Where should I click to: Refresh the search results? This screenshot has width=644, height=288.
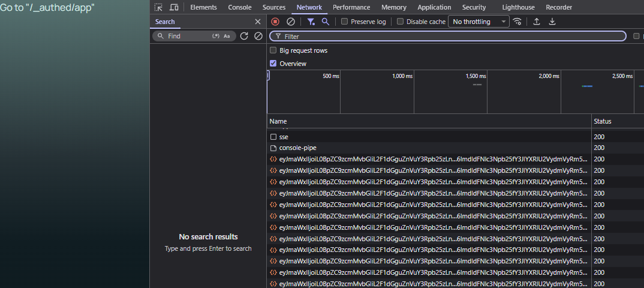(x=244, y=36)
